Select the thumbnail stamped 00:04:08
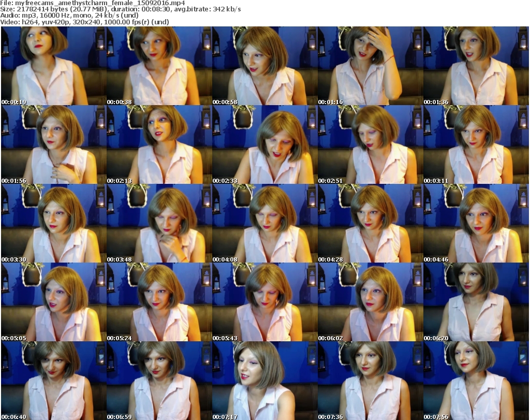Viewport: 530px width, 420px height. [264, 223]
